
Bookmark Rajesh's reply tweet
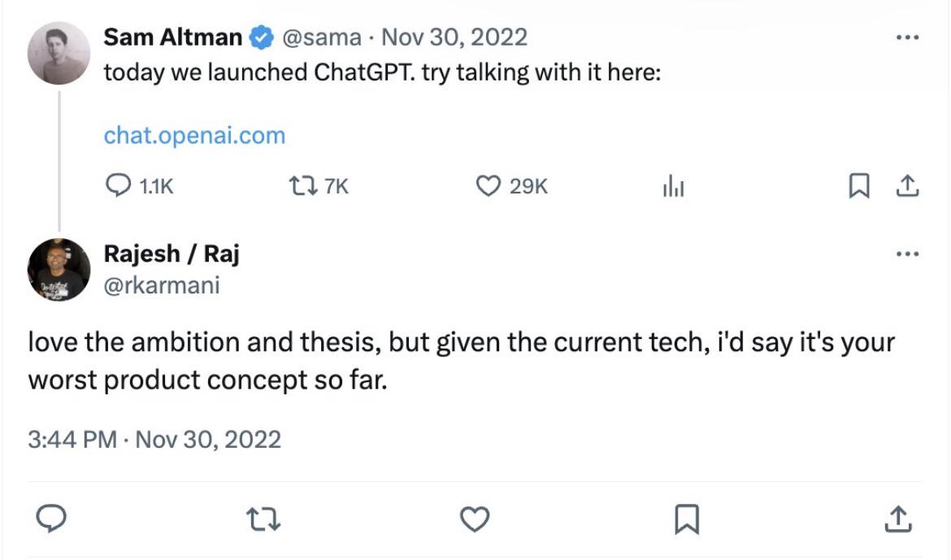point(687,519)
